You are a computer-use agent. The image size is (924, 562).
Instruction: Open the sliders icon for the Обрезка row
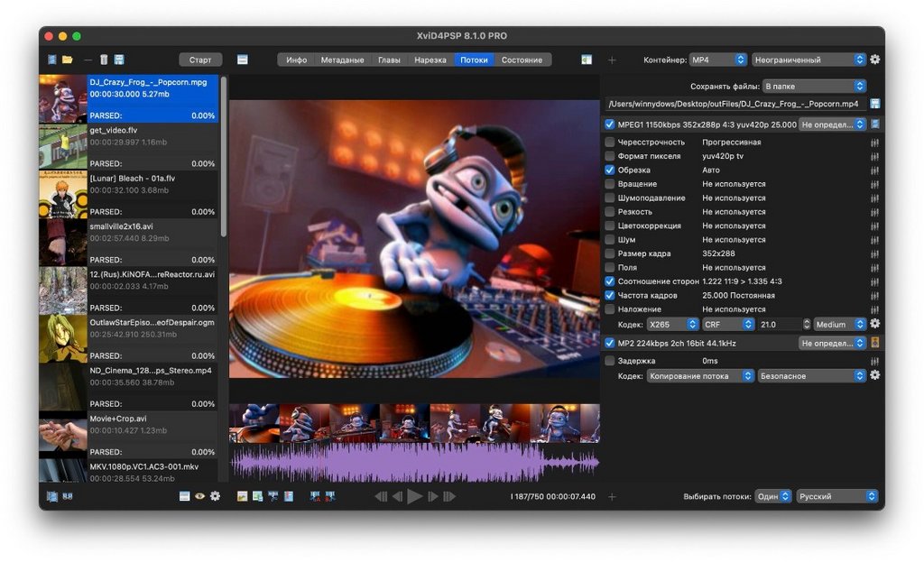[x=874, y=170]
